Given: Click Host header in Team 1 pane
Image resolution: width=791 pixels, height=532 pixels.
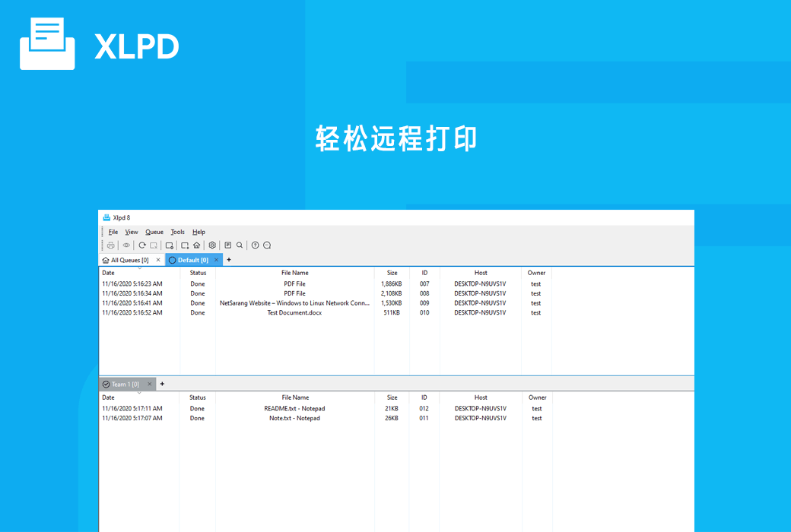Looking at the screenshot, I should (x=481, y=397).
